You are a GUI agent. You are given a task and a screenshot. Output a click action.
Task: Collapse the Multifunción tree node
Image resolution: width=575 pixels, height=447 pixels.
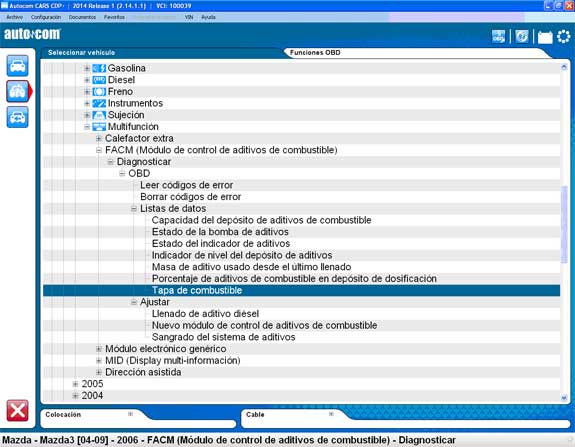tap(87, 127)
